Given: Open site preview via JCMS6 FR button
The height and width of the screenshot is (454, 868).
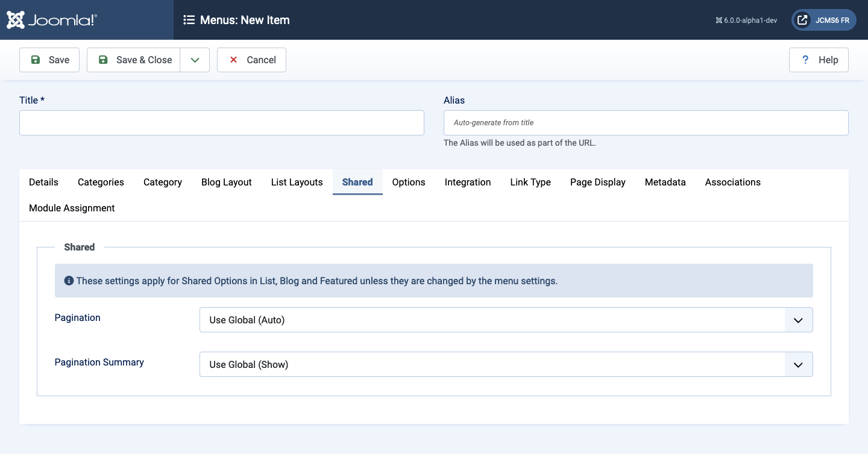Looking at the screenshot, I should pyautogui.click(x=823, y=20).
